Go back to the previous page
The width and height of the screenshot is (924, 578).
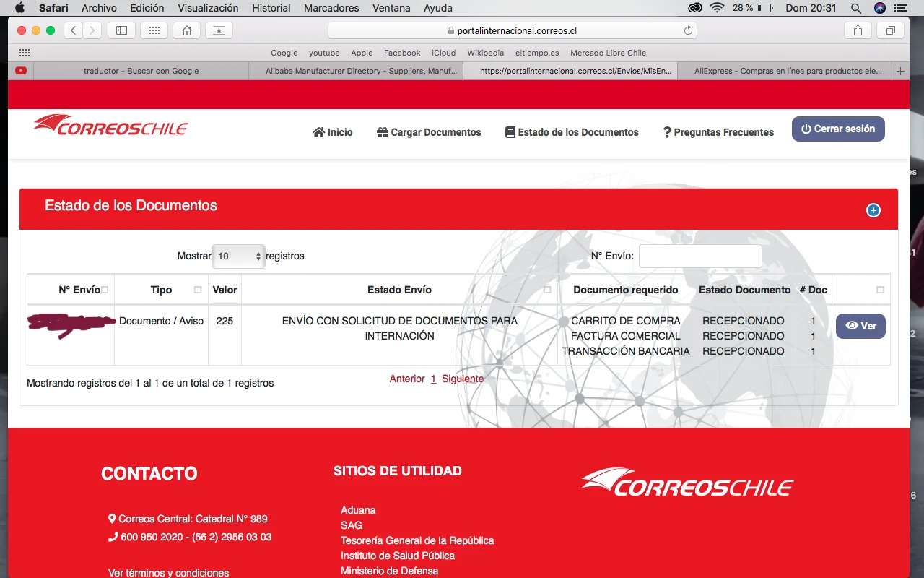(x=74, y=30)
